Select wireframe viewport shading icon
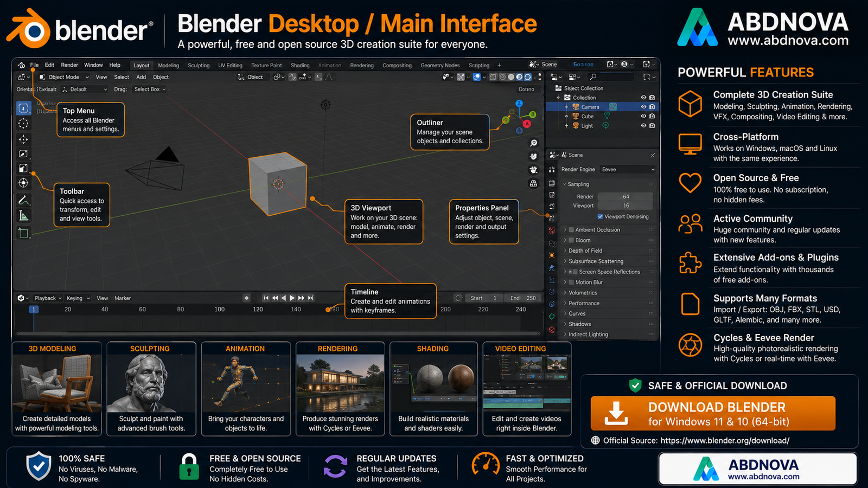The height and width of the screenshot is (488, 868). (x=503, y=77)
